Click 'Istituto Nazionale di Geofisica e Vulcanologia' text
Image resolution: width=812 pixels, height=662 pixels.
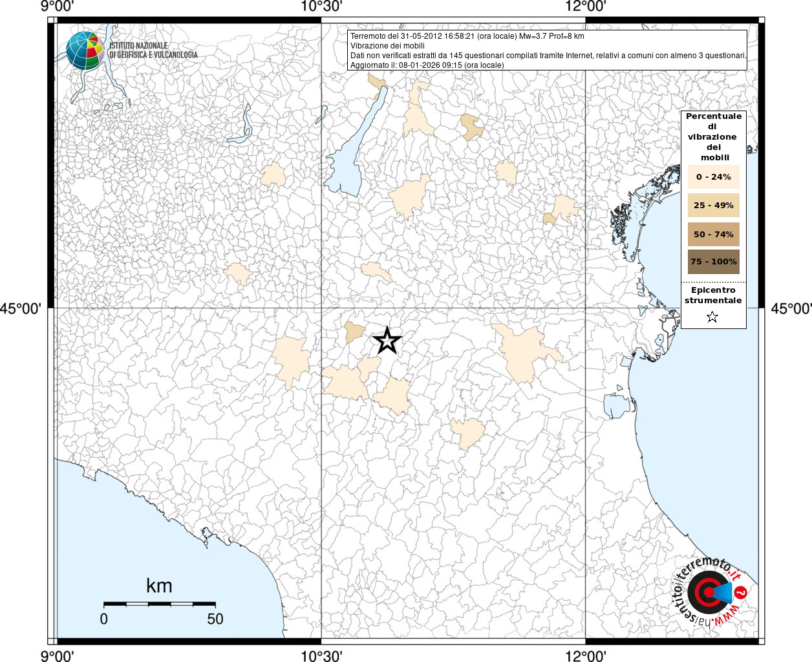153,50
